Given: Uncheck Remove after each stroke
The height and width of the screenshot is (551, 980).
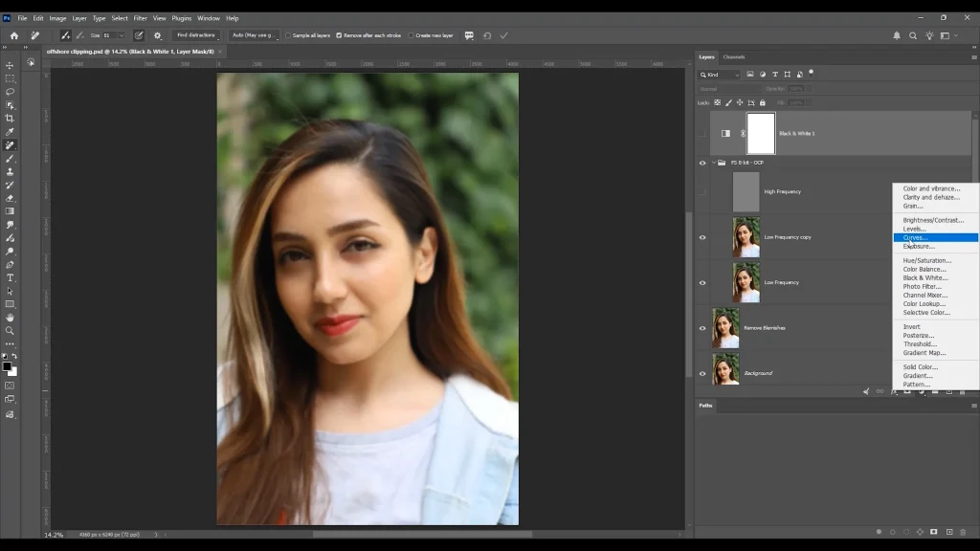Looking at the screenshot, I should (340, 35).
